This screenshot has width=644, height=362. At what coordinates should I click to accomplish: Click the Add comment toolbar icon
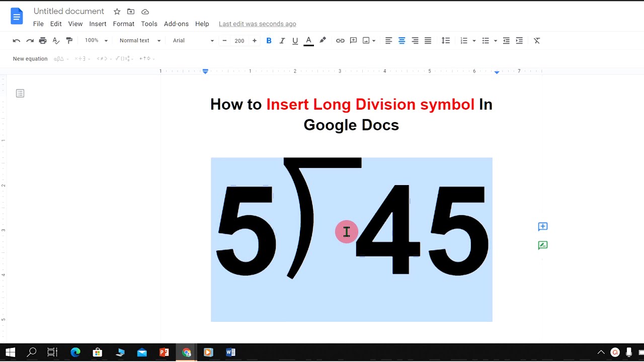pos(353,41)
